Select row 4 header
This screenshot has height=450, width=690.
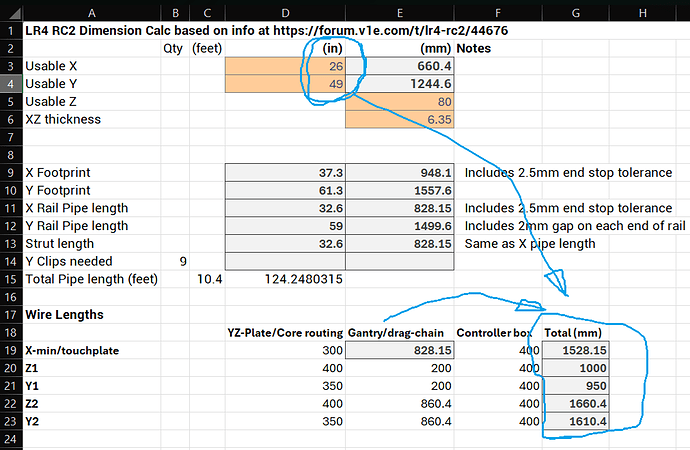pos(11,84)
